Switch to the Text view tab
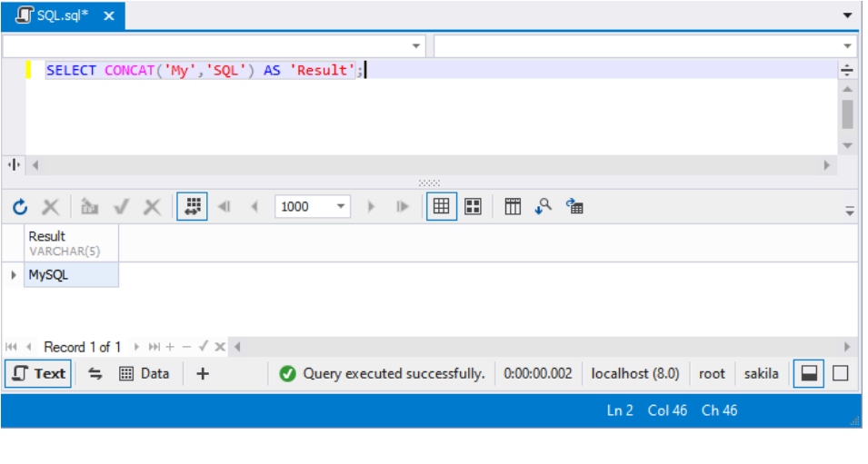 (38, 374)
